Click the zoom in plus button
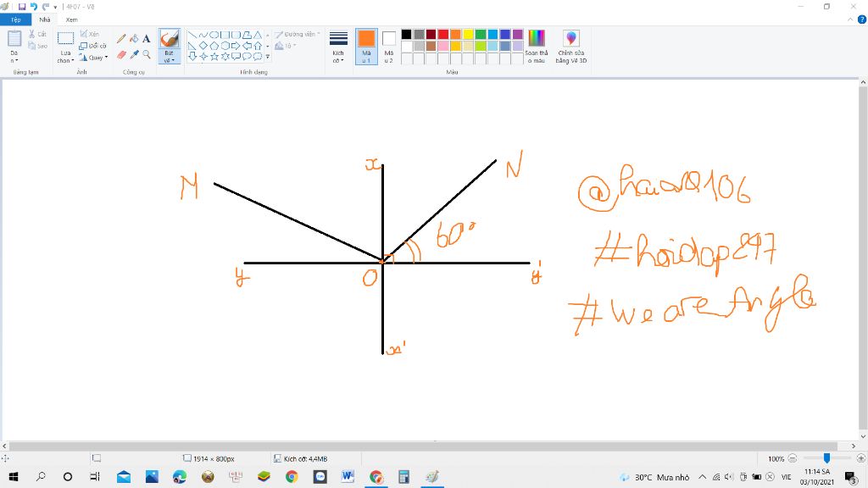The width and height of the screenshot is (868, 488). pos(861,458)
